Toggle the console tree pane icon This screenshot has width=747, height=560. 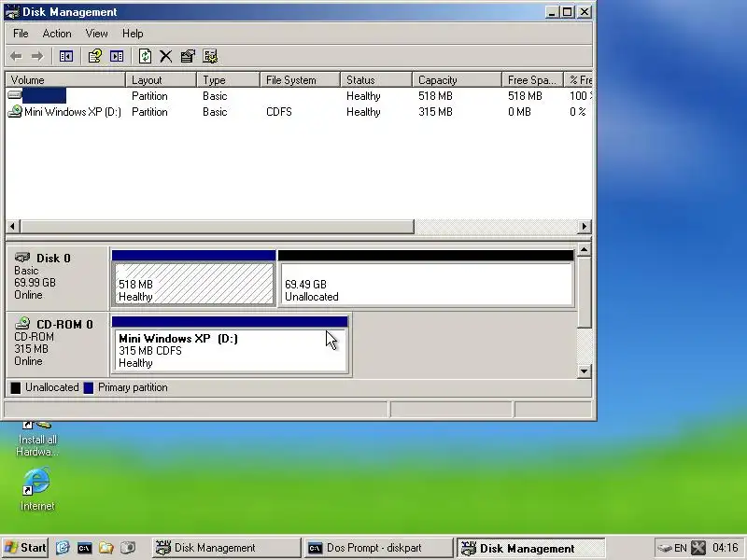66,56
